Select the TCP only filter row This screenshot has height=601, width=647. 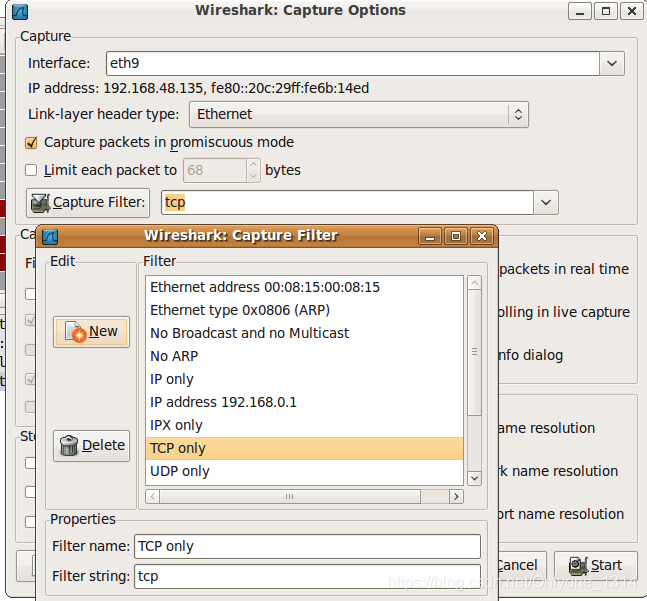(x=305, y=448)
